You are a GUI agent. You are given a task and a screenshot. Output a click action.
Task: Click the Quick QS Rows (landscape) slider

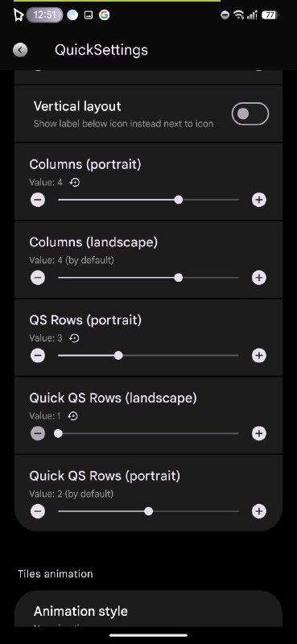point(148,433)
